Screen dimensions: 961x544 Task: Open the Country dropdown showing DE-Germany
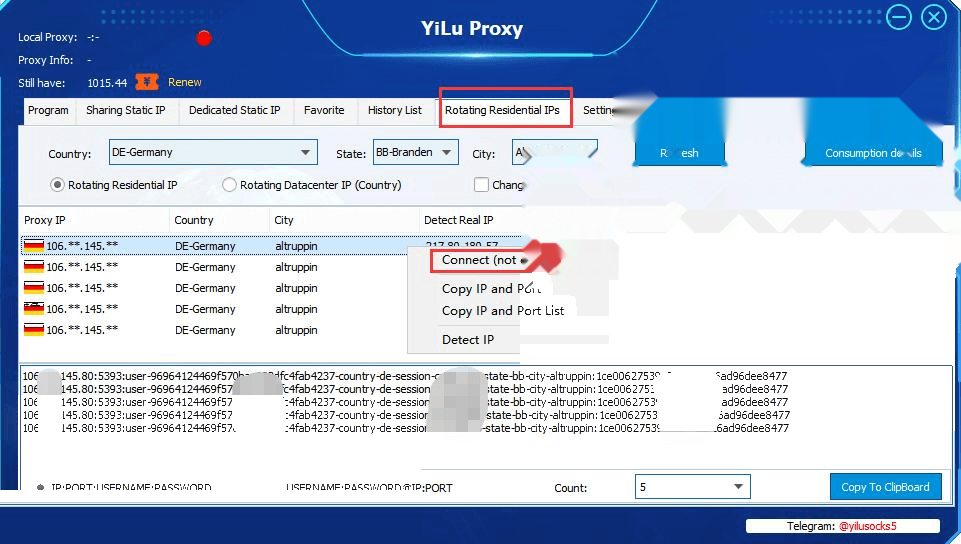point(213,152)
